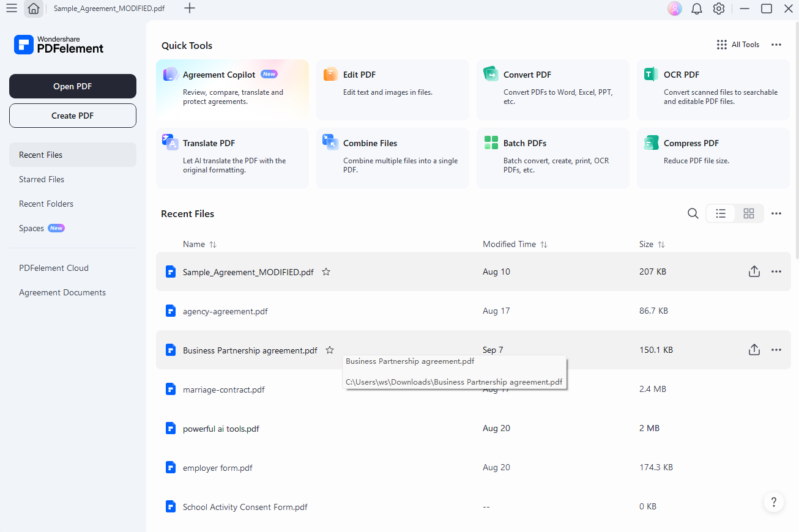
Task: Open more options for Business Partnership agreement row
Action: coord(776,350)
